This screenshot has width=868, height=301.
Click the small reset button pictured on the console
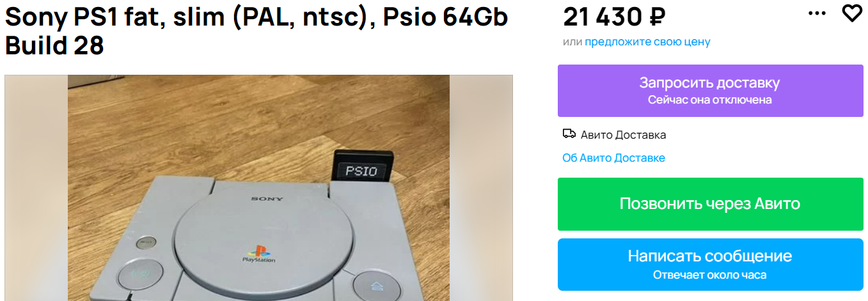coord(146,243)
